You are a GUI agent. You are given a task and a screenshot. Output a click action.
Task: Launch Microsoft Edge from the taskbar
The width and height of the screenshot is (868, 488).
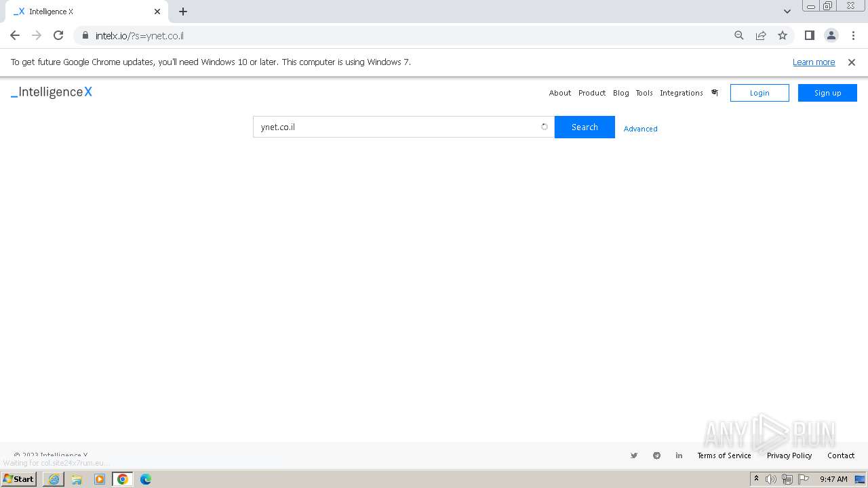146,479
